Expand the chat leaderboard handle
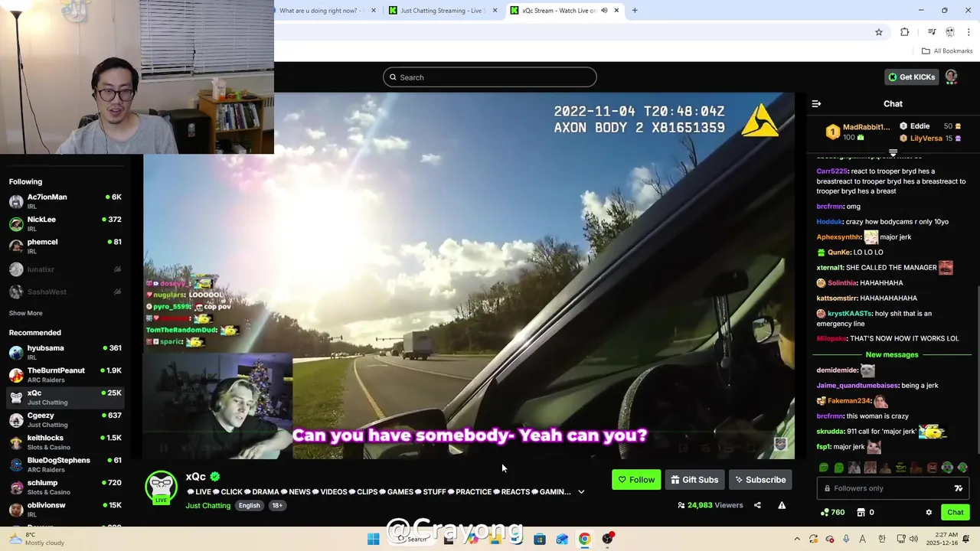Screen dimensions: 980x551 pyautogui.click(x=893, y=153)
